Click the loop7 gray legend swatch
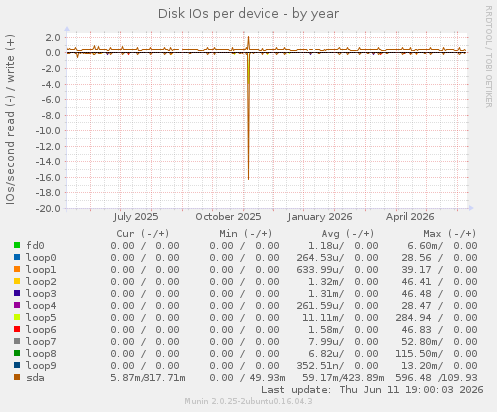This screenshot has width=497, height=412. pos(17,341)
